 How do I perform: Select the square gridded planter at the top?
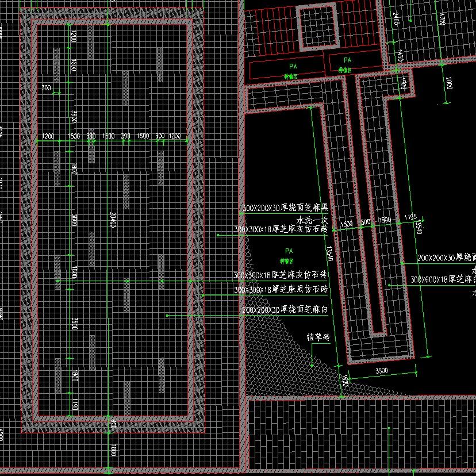point(316,26)
